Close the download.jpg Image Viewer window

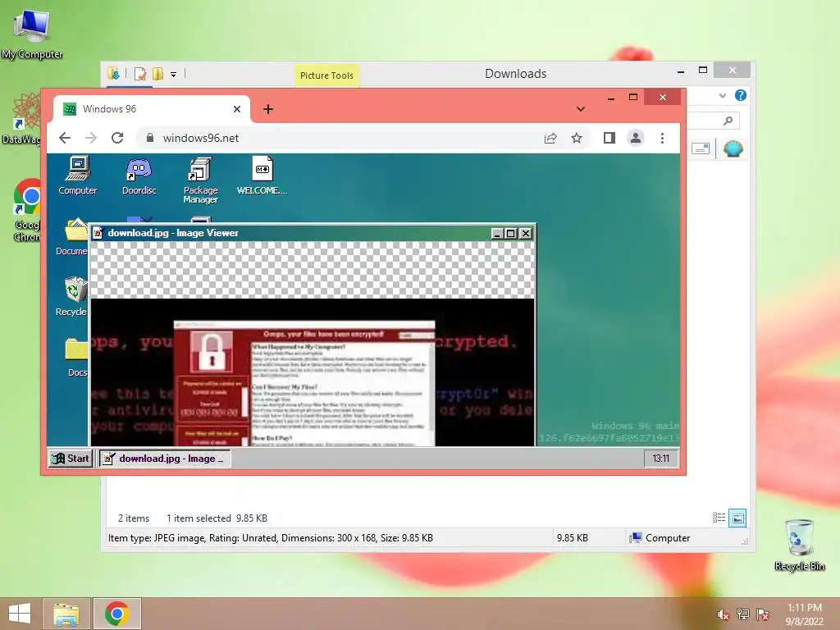click(x=526, y=234)
